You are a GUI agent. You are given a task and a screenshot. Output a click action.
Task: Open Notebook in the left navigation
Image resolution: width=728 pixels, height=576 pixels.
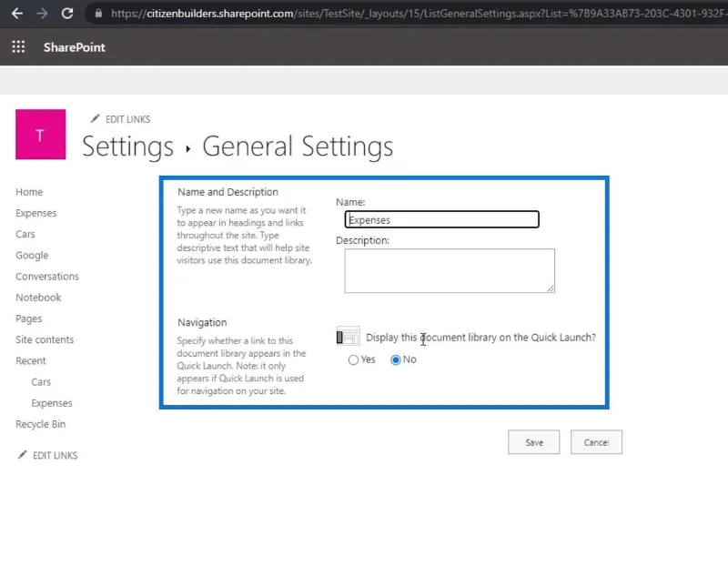coord(38,298)
